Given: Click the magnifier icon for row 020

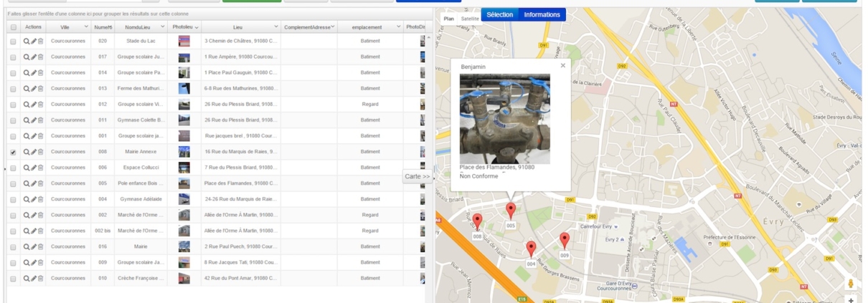Looking at the screenshot, I should [x=27, y=42].
